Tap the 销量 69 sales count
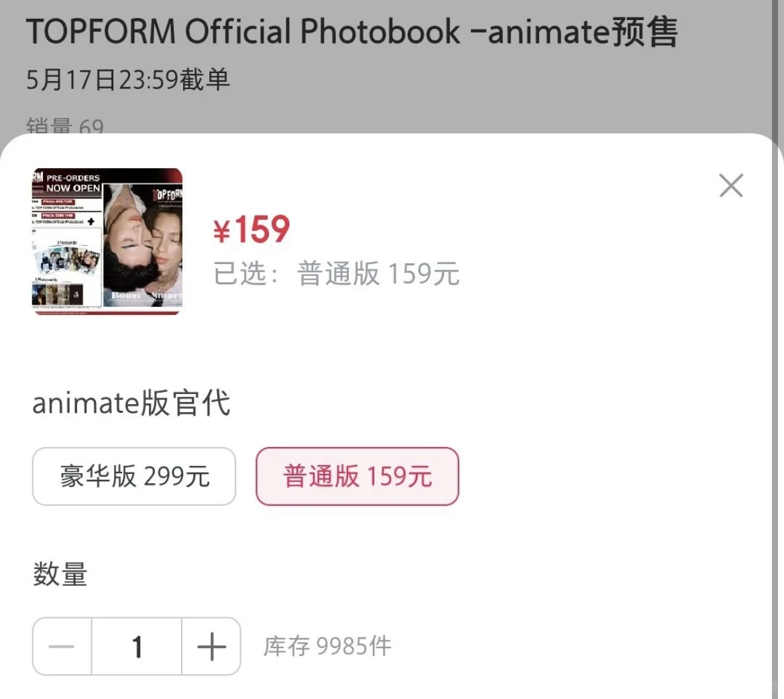Screen dimensions: 784x699 coord(65,126)
